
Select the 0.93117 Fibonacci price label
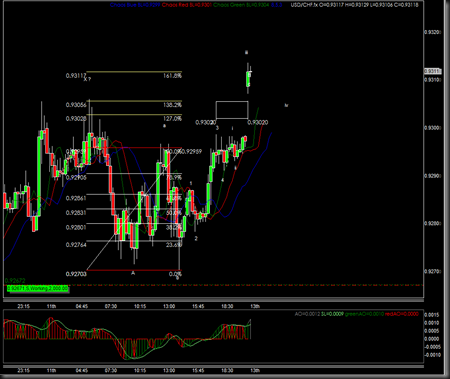[x=76, y=76]
